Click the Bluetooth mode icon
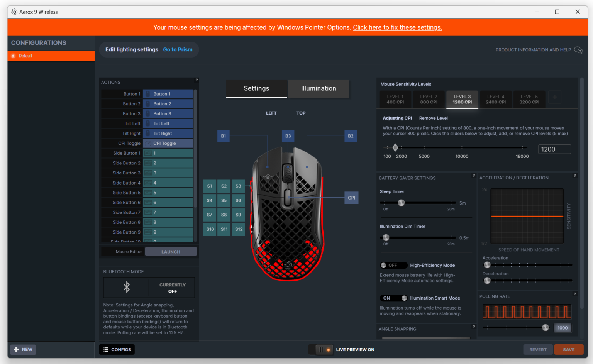 click(126, 287)
